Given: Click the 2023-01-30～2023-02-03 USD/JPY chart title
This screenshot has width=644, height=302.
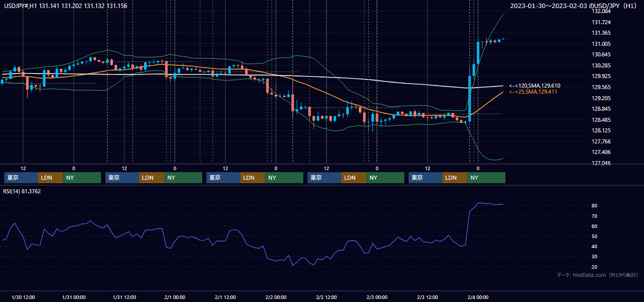Looking at the screenshot, I should [573, 6].
